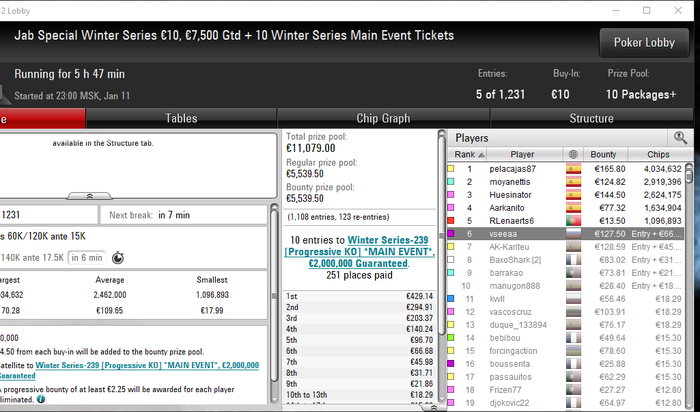The width and height of the screenshot is (700, 412).
Task: Sort players by Rank column arrow
Action: [x=481, y=155]
